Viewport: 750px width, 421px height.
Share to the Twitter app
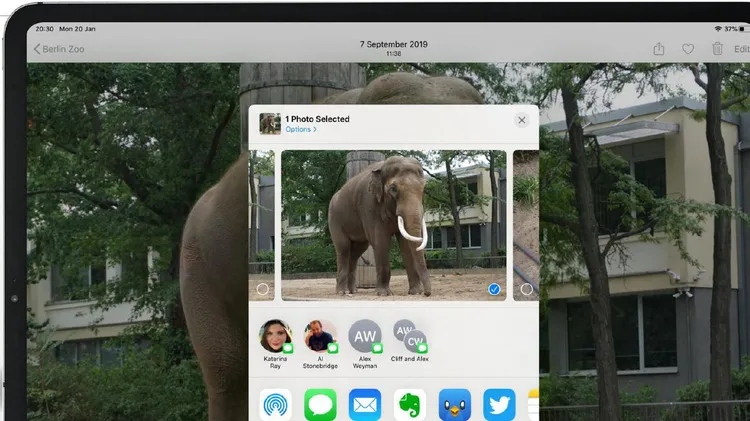click(499, 405)
